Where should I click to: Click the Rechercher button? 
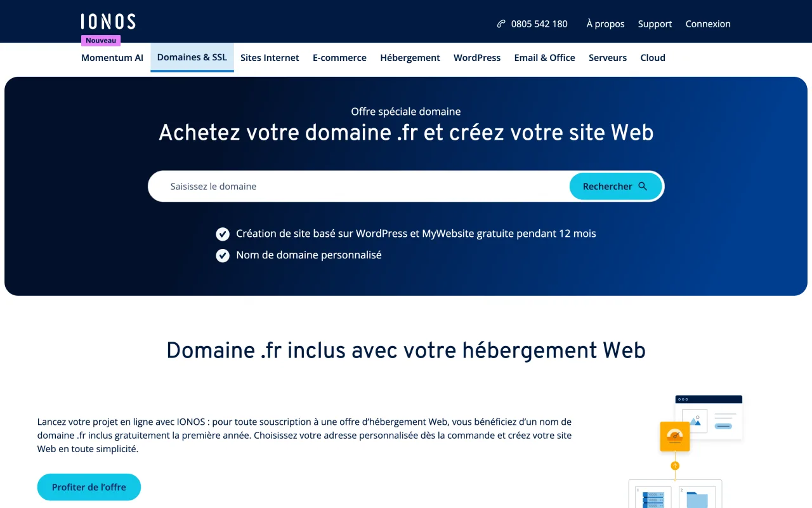(x=615, y=186)
